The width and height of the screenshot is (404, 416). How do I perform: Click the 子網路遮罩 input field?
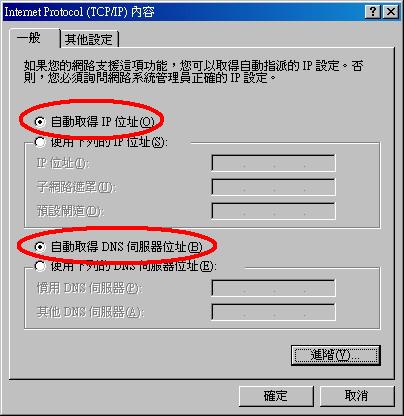[x=273, y=187]
